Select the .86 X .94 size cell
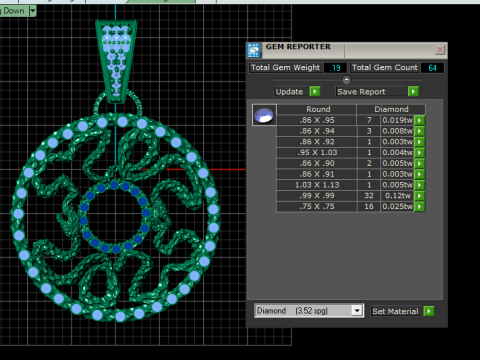480x360 pixels. point(317,131)
